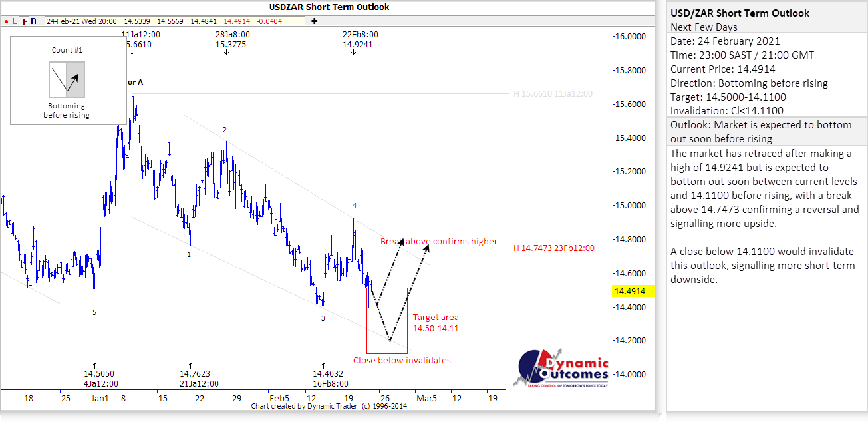Click the red dot chart indicator
868x424 pixels.
[6, 21]
